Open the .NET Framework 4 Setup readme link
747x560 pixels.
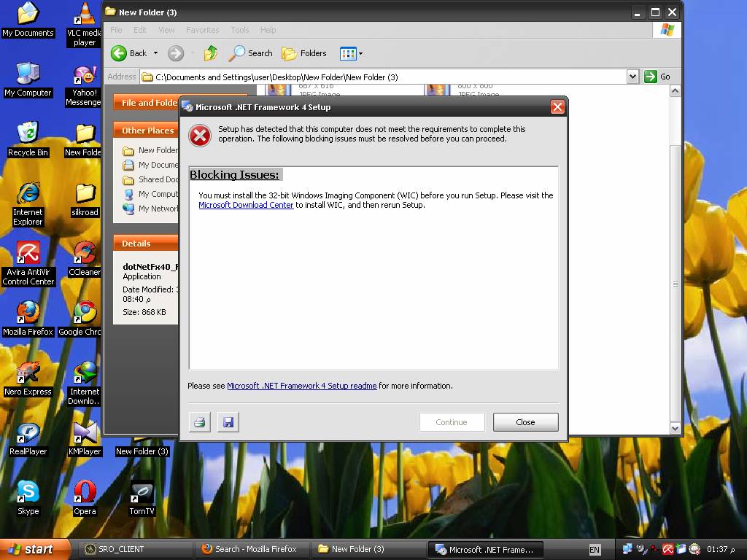coord(301,386)
